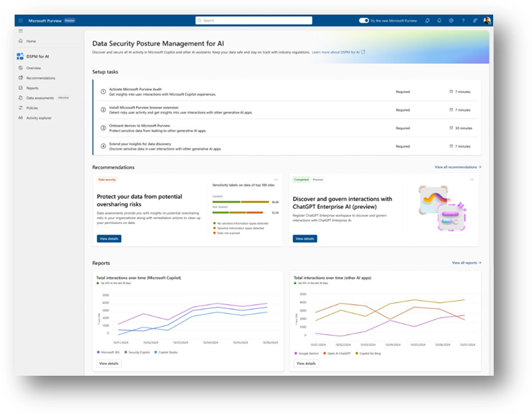Open notifications bell in top bar

click(439, 20)
